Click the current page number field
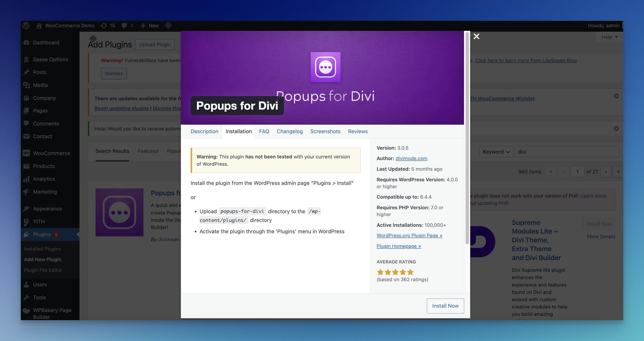The width and height of the screenshot is (644, 341). (577, 172)
